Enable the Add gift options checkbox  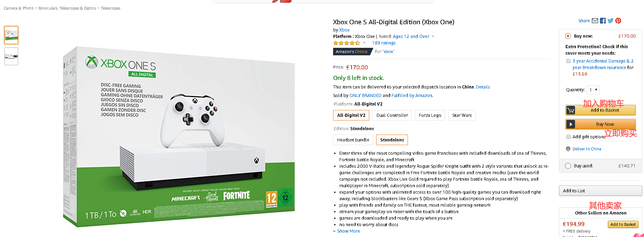[x=568, y=137]
